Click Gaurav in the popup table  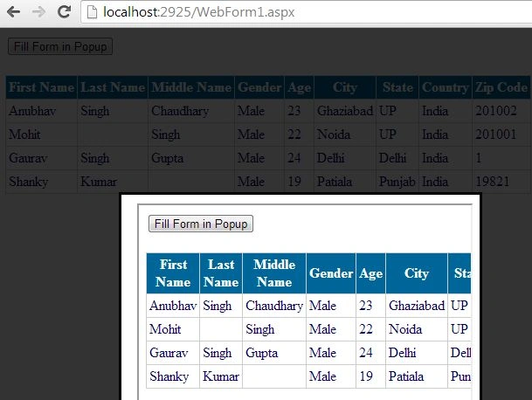169,353
